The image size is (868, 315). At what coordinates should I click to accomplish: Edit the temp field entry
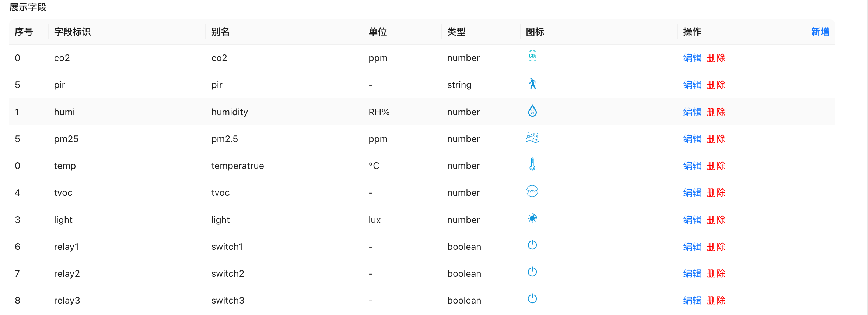pos(692,166)
